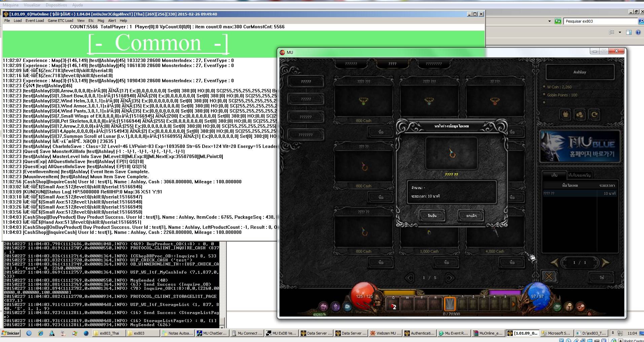Cancel the item info dialog

coord(471,216)
